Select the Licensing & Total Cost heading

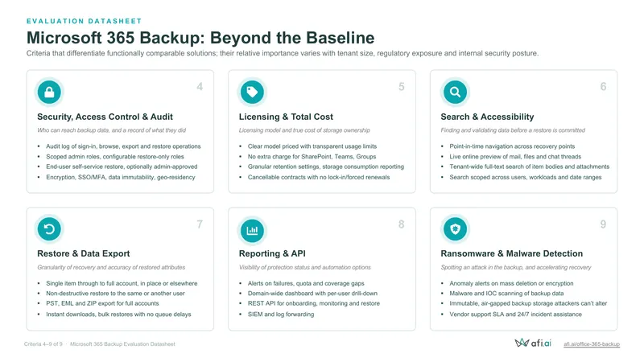coord(286,117)
